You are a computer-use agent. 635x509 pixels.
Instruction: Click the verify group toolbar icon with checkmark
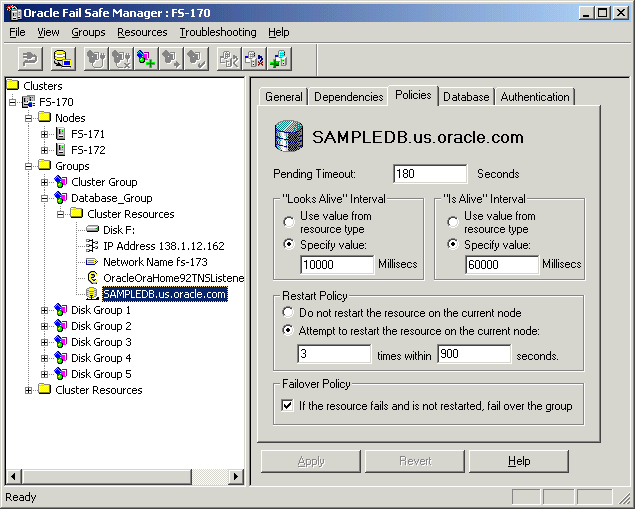196,59
